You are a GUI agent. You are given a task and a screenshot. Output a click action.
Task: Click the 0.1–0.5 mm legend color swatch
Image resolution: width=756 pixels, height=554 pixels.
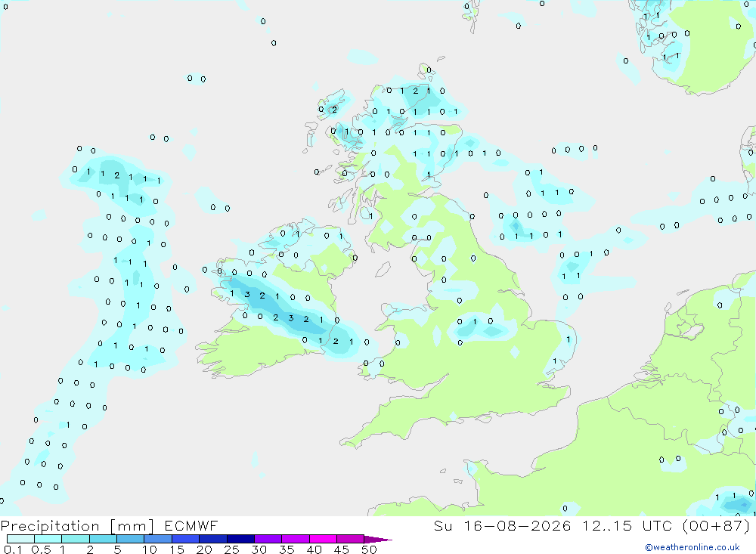tap(20, 539)
